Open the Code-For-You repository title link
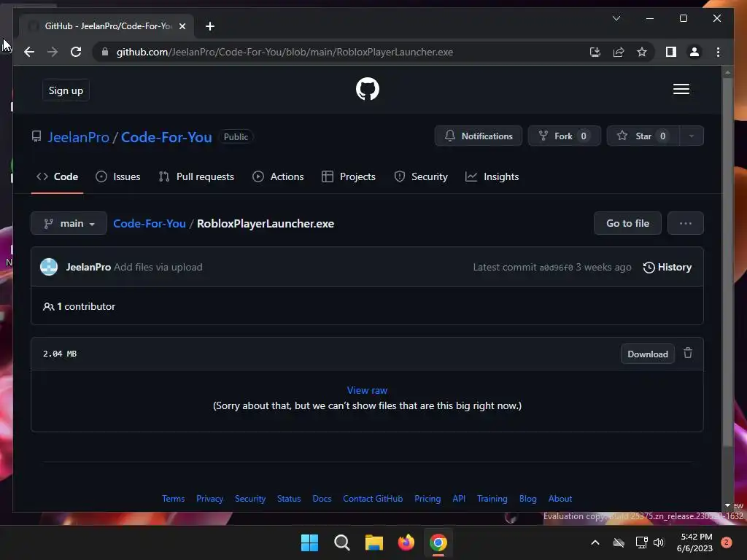 (166, 137)
